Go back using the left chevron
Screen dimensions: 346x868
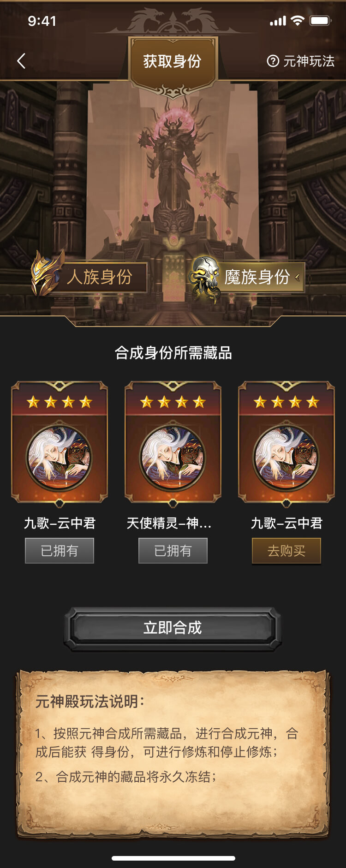(x=21, y=61)
